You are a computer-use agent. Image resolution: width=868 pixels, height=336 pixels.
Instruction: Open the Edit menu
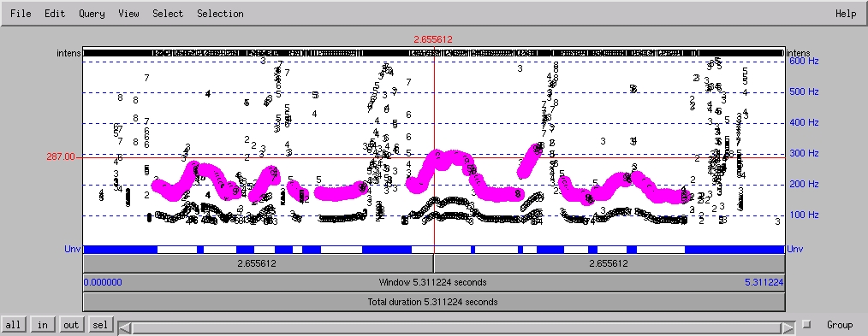tap(55, 14)
